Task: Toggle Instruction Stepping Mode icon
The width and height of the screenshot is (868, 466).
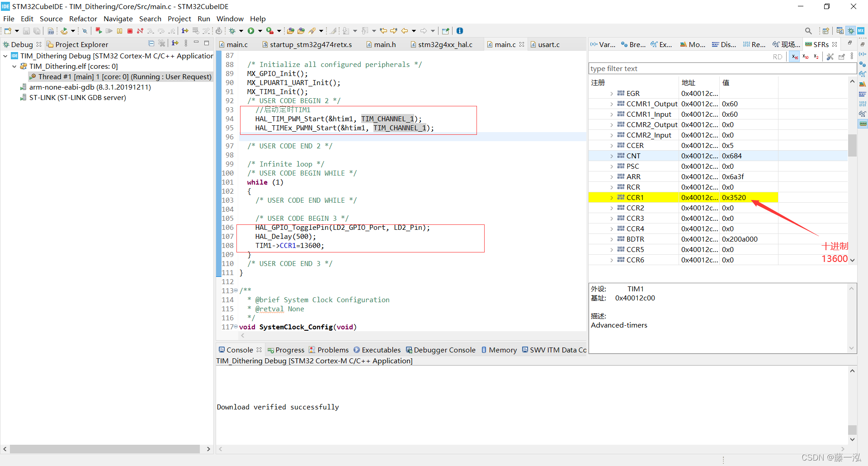Action: (x=184, y=31)
